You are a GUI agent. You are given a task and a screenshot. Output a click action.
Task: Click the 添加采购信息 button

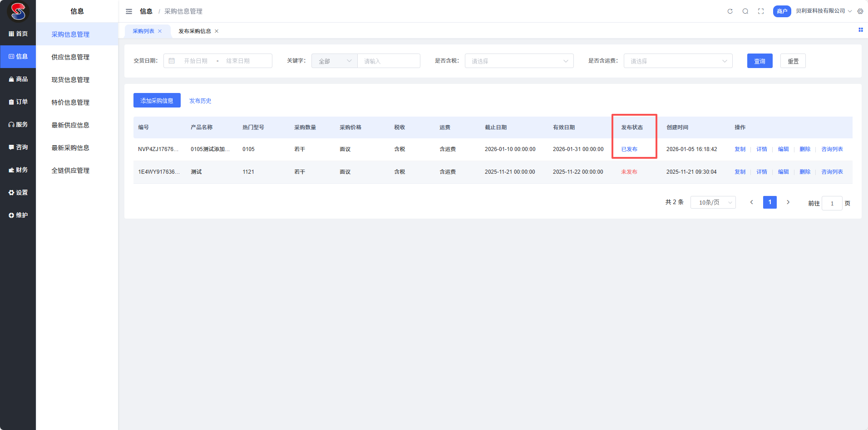click(x=157, y=101)
